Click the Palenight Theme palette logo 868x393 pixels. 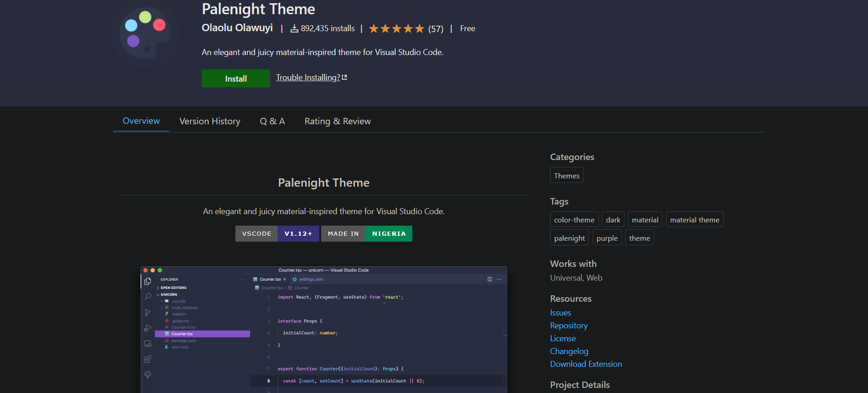145,33
